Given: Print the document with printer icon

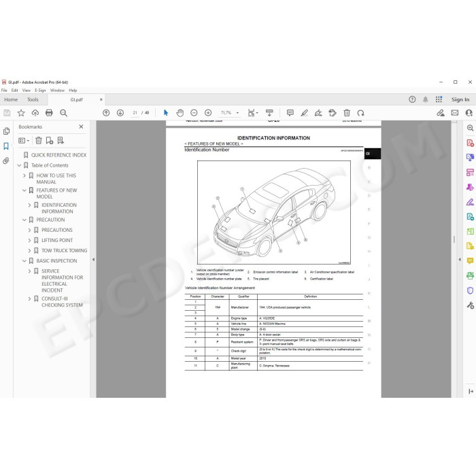Looking at the screenshot, I should (x=49, y=113).
